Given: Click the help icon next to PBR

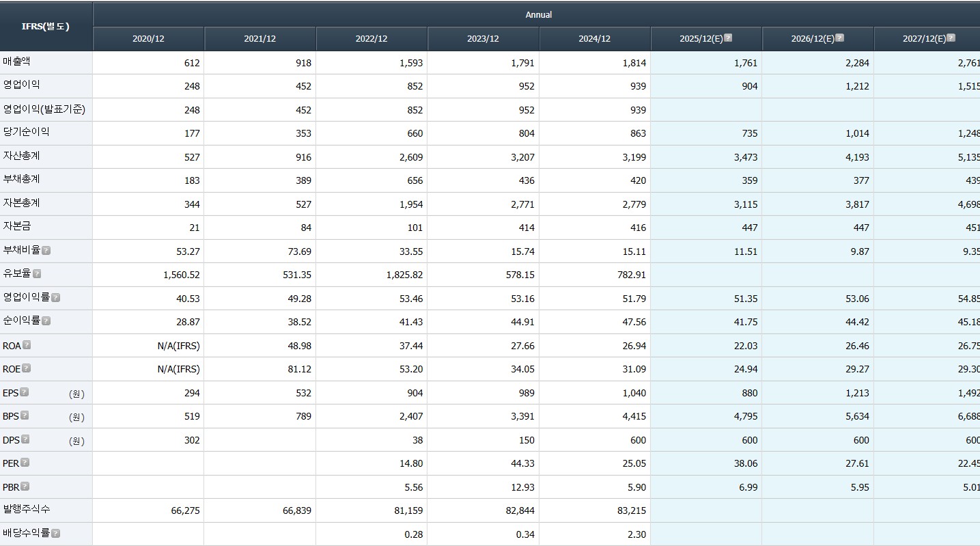Looking at the screenshot, I should pyautogui.click(x=25, y=486).
